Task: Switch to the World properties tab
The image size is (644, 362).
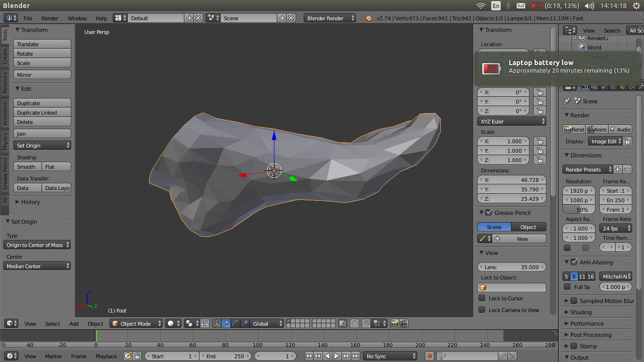Action: click(613, 87)
